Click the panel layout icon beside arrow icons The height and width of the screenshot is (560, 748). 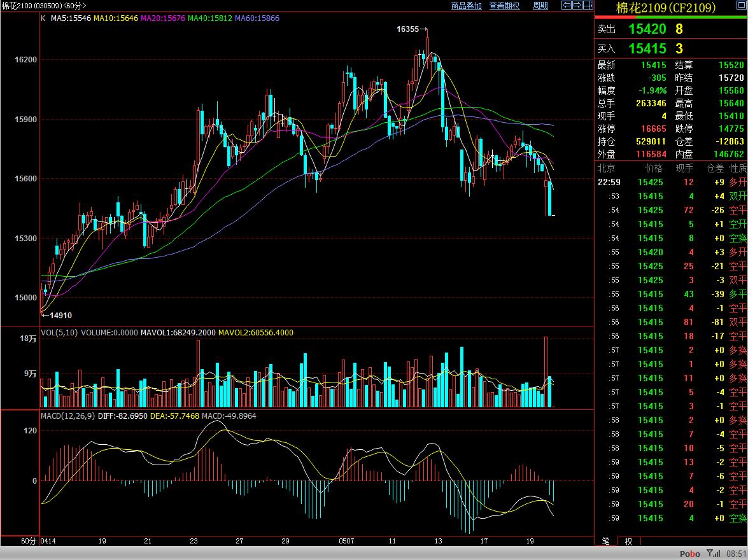coord(588,5)
